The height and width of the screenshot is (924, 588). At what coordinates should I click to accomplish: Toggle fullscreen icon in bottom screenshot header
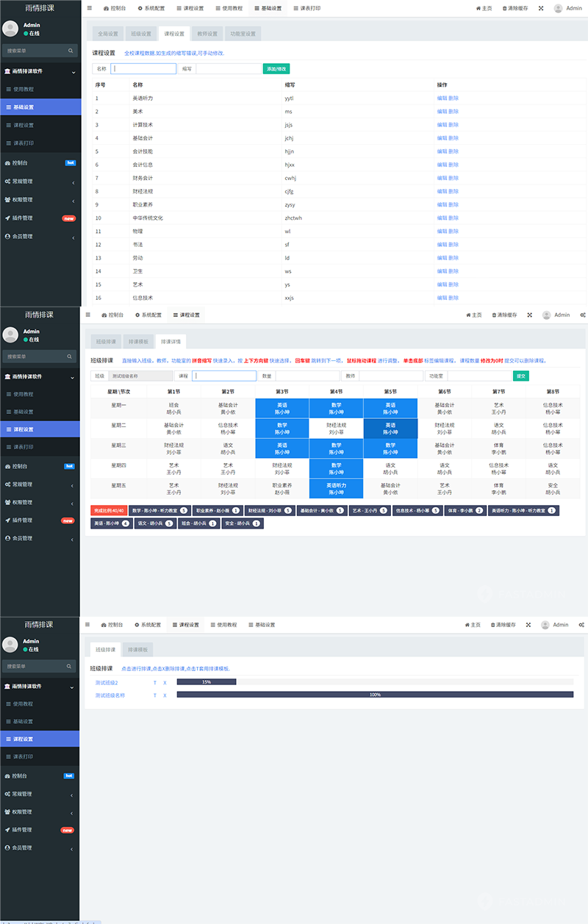pos(529,625)
